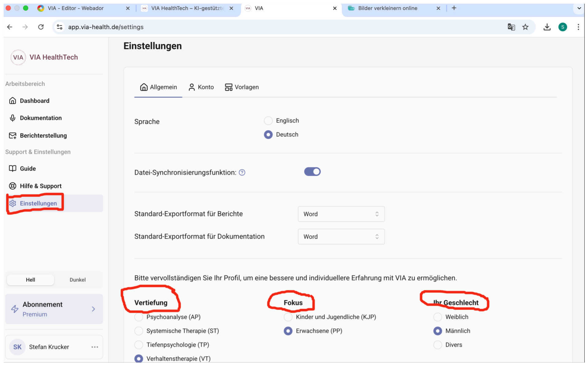
Task: Open the browser downloads icon
Action: (x=547, y=27)
